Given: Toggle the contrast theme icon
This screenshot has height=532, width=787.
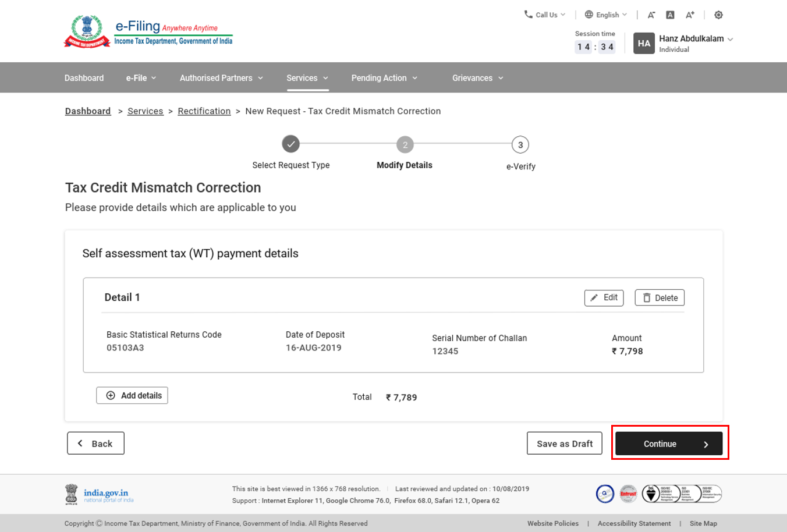Looking at the screenshot, I should [x=718, y=15].
